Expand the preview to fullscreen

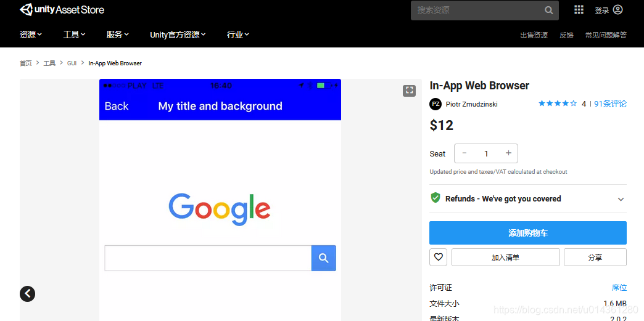(x=409, y=91)
